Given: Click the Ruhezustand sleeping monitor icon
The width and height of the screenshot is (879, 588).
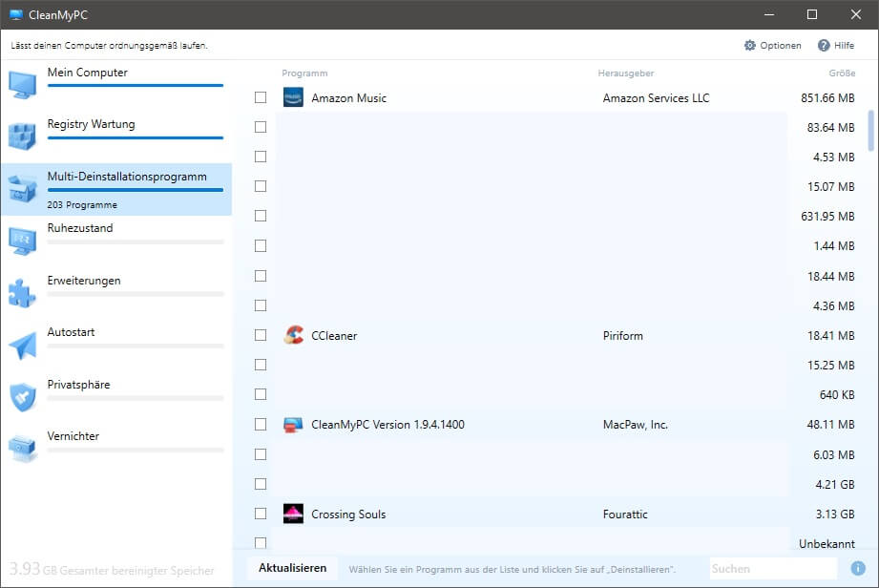Looking at the screenshot, I should coord(22,241).
